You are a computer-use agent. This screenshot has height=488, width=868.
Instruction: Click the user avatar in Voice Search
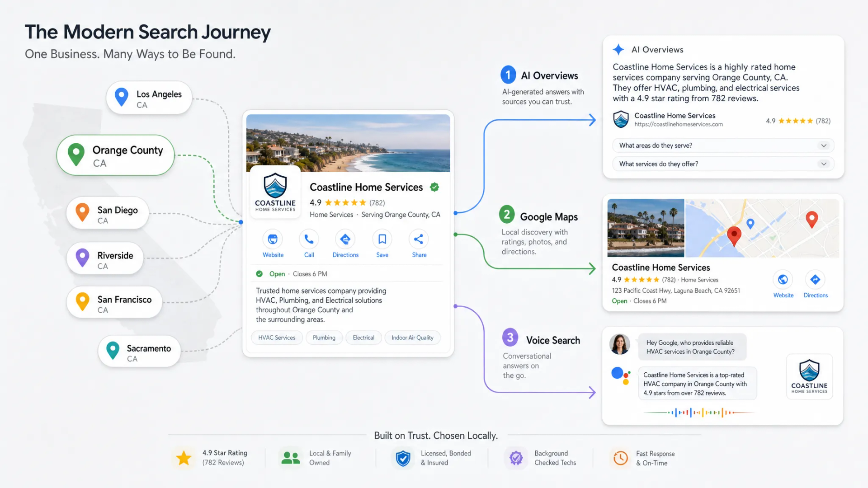pyautogui.click(x=620, y=344)
